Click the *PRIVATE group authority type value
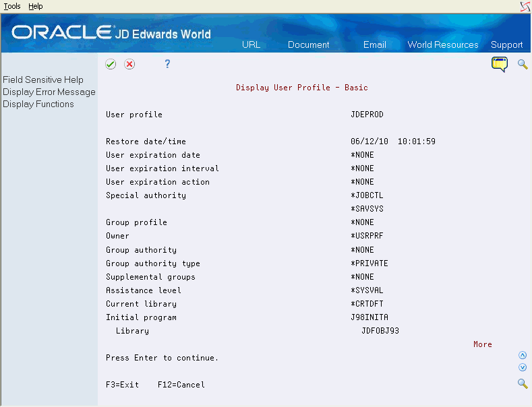The image size is (532, 407). tap(369, 263)
